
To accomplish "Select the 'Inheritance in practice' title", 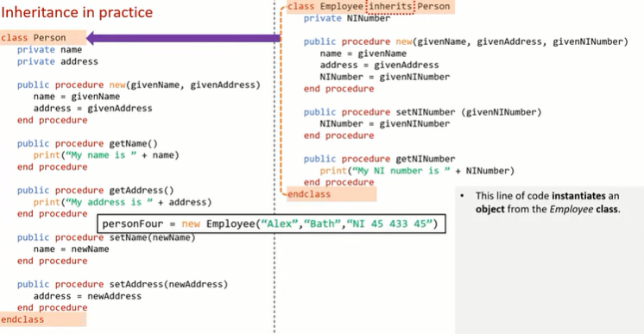I will click(77, 12).
